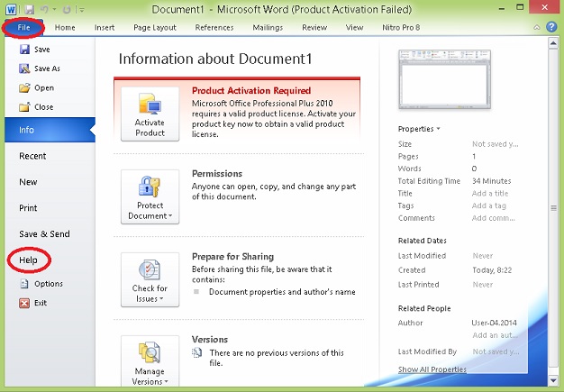The height and width of the screenshot is (392, 564).
Task: Switch to the Page Layout ribbon tab
Action: coord(155,28)
